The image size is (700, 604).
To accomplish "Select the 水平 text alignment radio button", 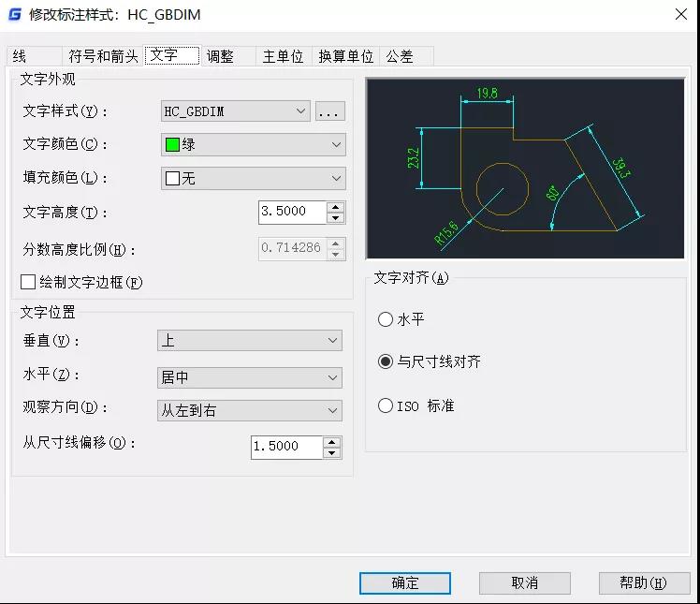I will click(x=386, y=319).
